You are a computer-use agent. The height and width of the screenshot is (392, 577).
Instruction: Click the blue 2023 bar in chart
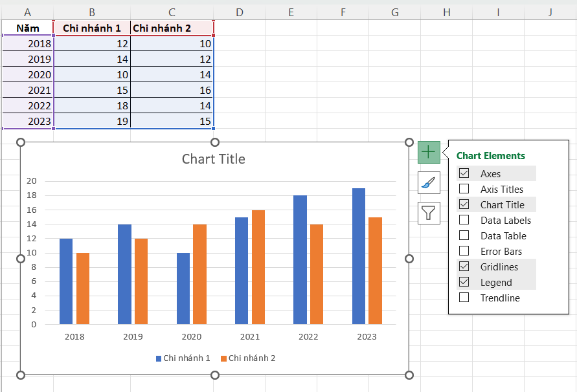coord(359,256)
